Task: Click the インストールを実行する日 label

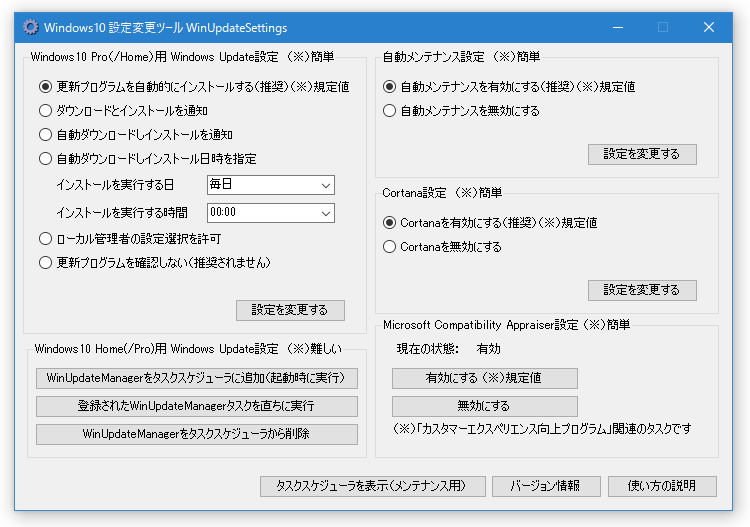Action: point(115,185)
